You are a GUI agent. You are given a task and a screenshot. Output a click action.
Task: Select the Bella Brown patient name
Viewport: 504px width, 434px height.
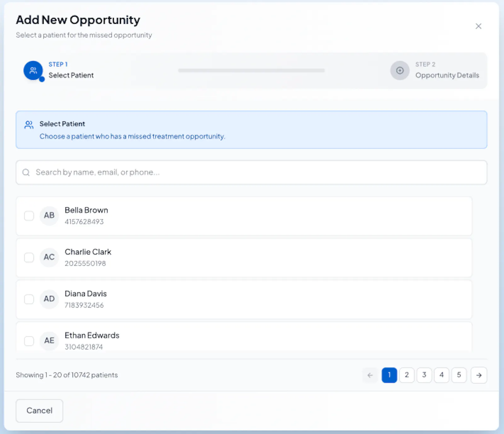pyautogui.click(x=86, y=210)
